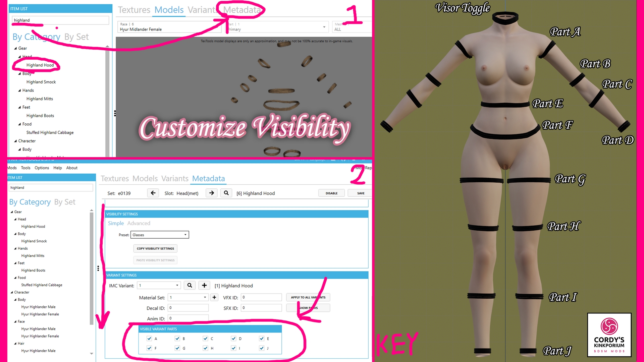Collapse the Hands node in the Models-view window tree
This screenshot has height=362, width=644.
[x=19, y=90]
